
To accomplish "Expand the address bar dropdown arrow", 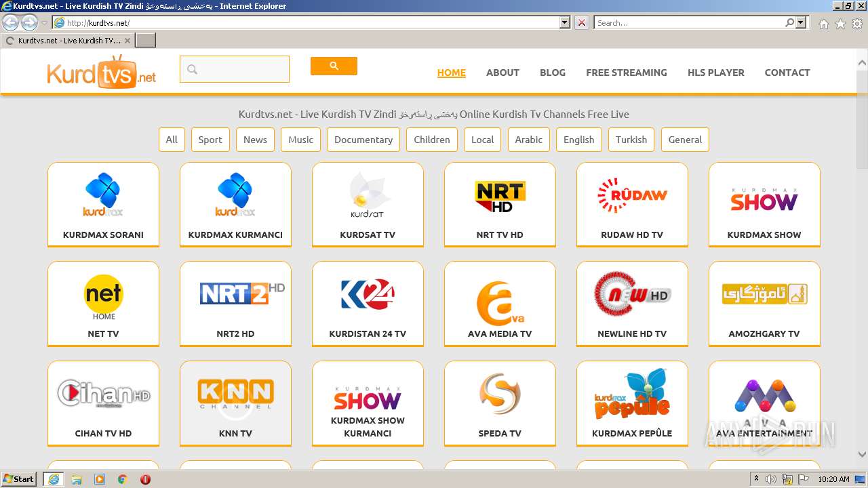I will [x=565, y=22].
